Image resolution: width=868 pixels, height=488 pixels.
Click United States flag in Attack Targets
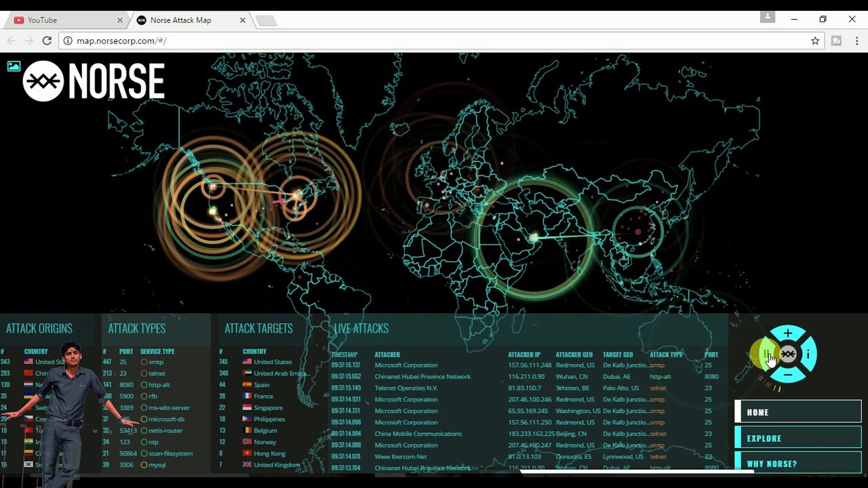point(247,362)
